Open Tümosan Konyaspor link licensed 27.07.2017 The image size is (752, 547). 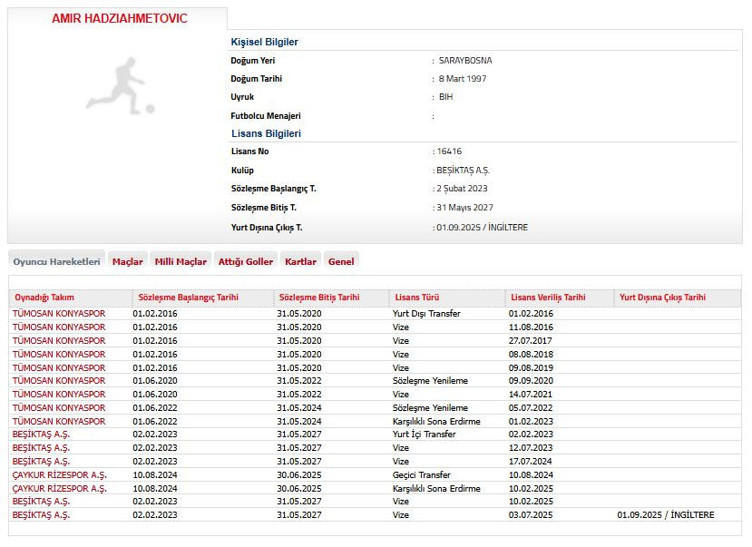(59, 341)
